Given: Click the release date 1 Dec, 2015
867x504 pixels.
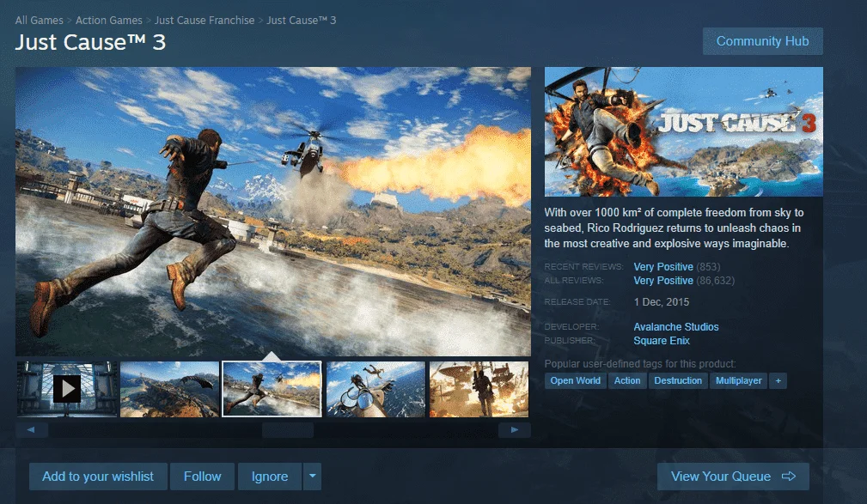Looking at the screenshot, I should click(662, 302).
